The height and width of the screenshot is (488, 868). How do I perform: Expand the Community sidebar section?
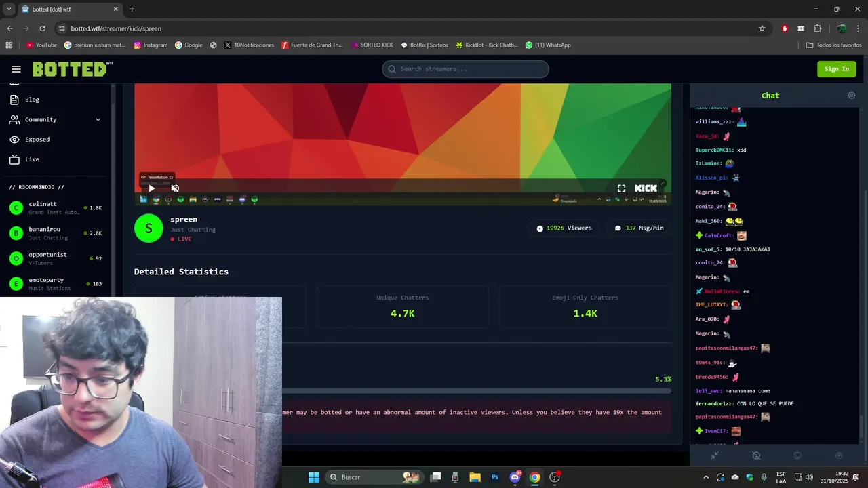point(54,119)
